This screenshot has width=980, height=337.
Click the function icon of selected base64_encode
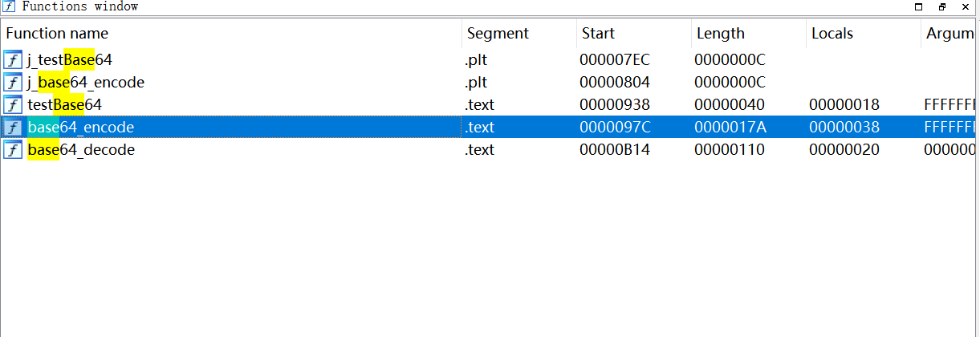click(x=13, y=127)
